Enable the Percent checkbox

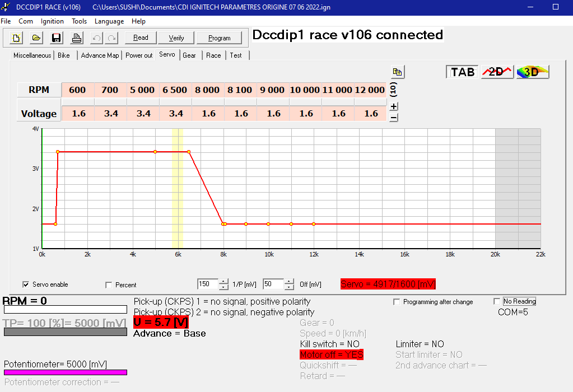(x=109, y=285)
